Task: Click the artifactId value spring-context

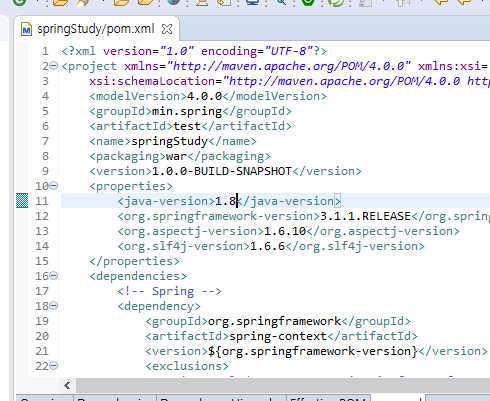Action: pos(278,336)
